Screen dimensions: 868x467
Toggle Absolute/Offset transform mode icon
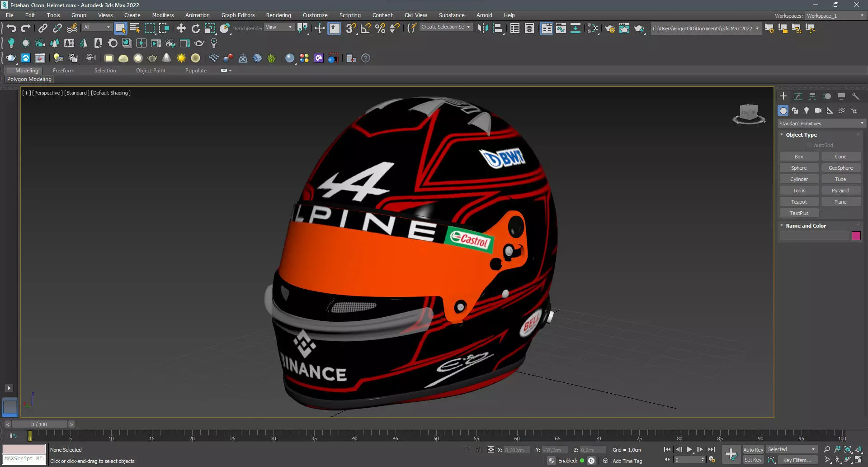tap(491, 450)
